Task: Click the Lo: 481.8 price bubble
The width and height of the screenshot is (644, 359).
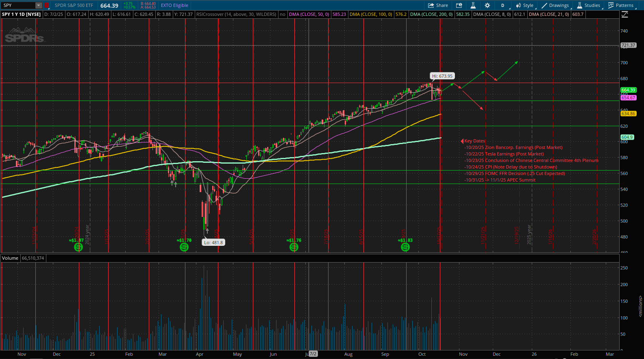Action: point(213,242)
